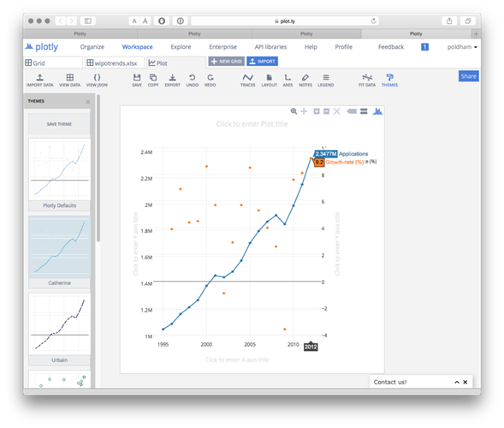Screen dimensions: 504x428
Task: Open the Axes settings
Action: tap(288, 80)
